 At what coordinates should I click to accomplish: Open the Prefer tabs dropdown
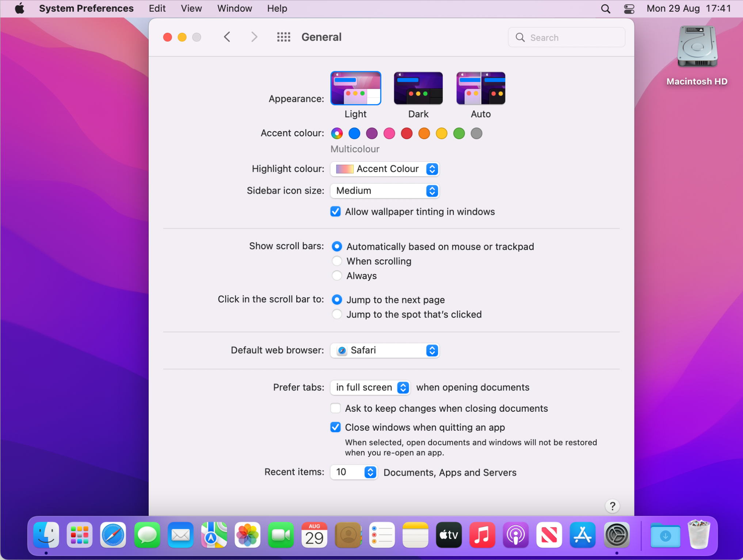[370, 387]
